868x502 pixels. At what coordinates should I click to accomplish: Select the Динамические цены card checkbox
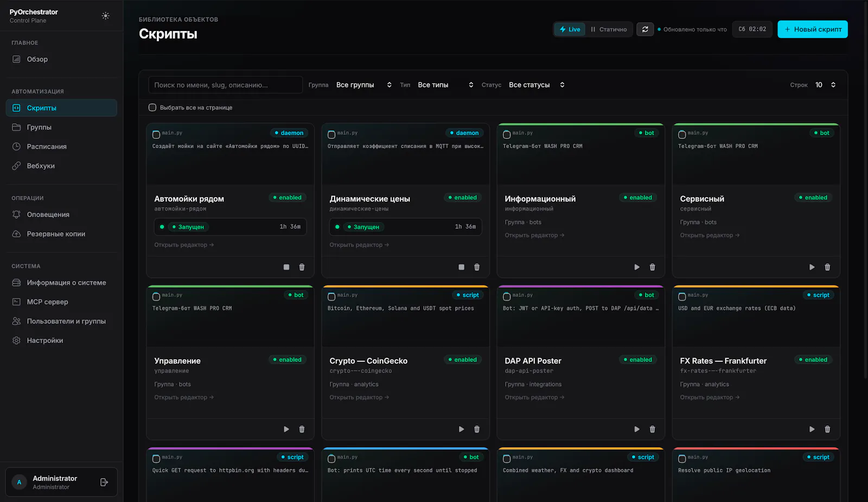tap(331, 135)
